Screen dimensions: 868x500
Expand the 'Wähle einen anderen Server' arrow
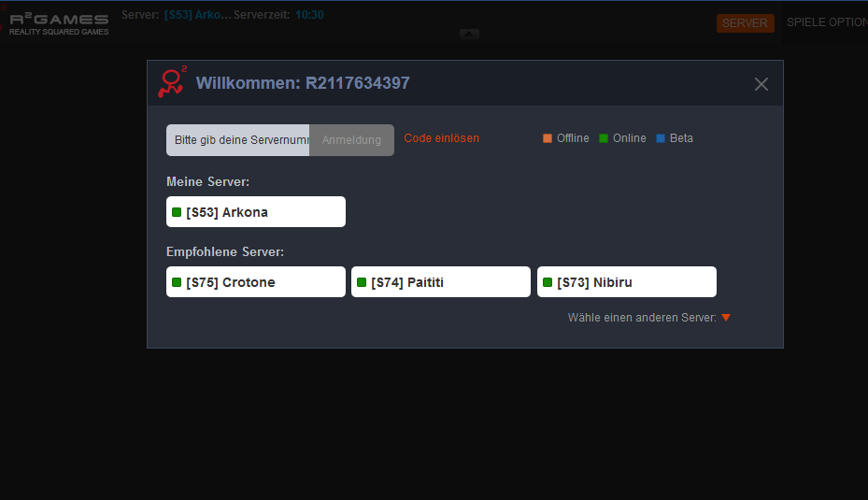pos(726,318)
